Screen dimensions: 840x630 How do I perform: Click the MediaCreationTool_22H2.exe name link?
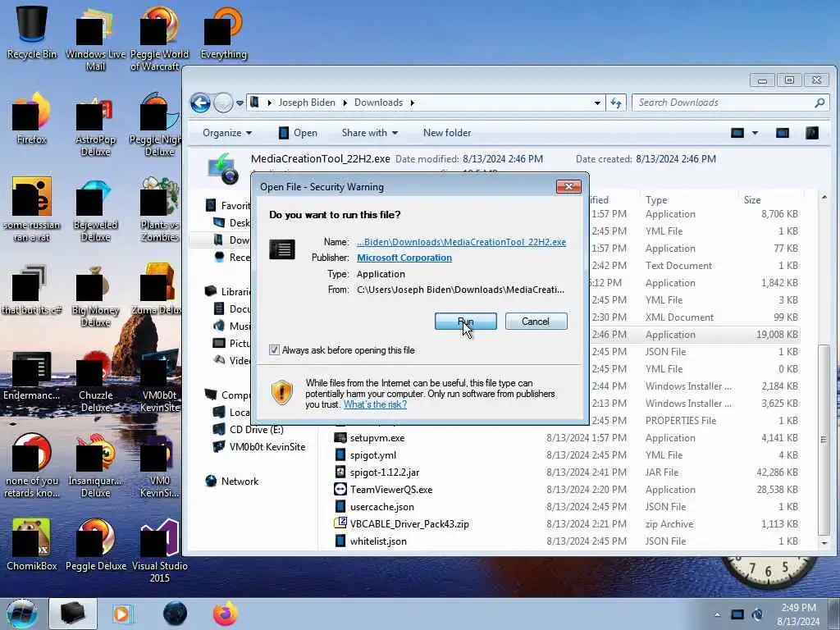point(461,242)
